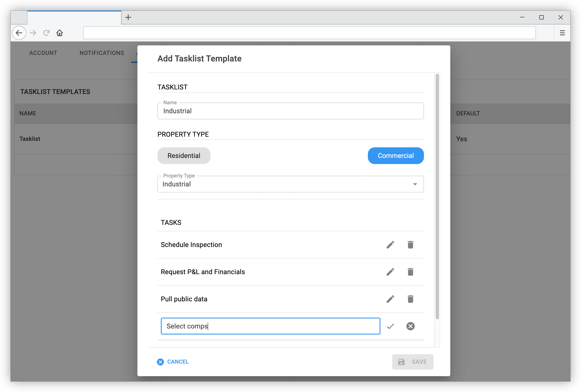Screen dimensions: 581x392
Task: Delete the Request P&L and Financials task
Action: (x=410, y=272)
